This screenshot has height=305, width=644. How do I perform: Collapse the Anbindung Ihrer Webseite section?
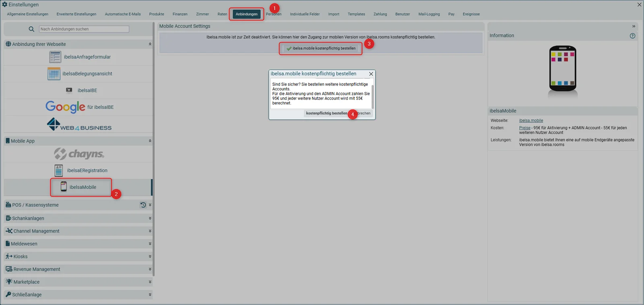point(150,44)
